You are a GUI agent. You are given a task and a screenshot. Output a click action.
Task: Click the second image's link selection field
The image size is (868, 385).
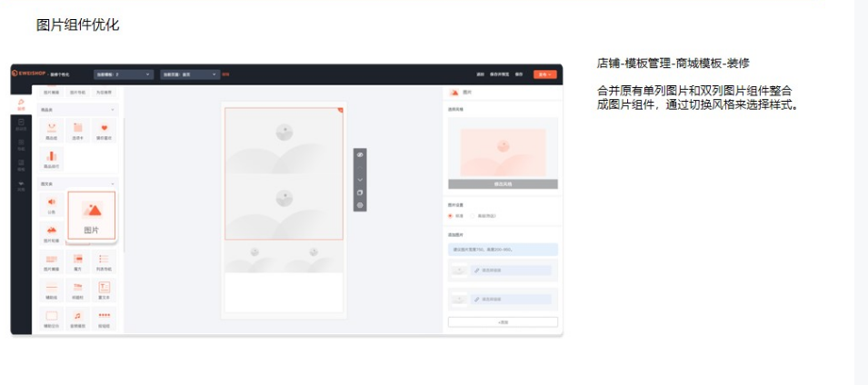click(511, 299)
